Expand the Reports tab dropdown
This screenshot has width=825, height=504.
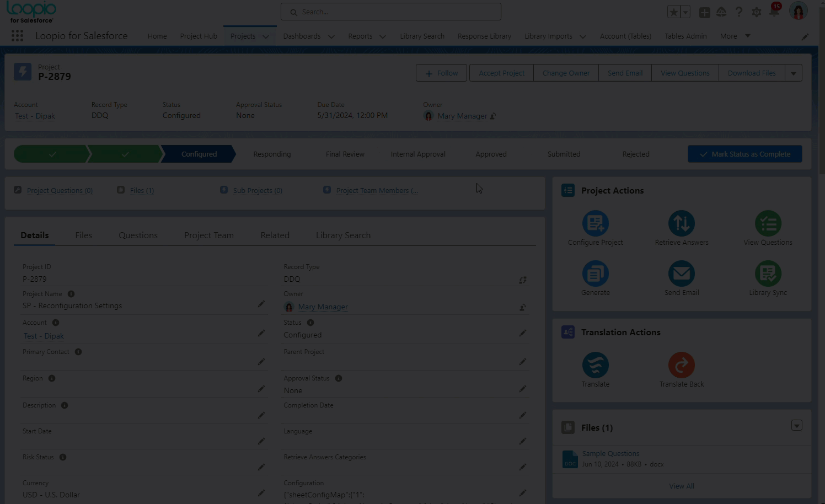pyautogui.click(x=383, y=36)
